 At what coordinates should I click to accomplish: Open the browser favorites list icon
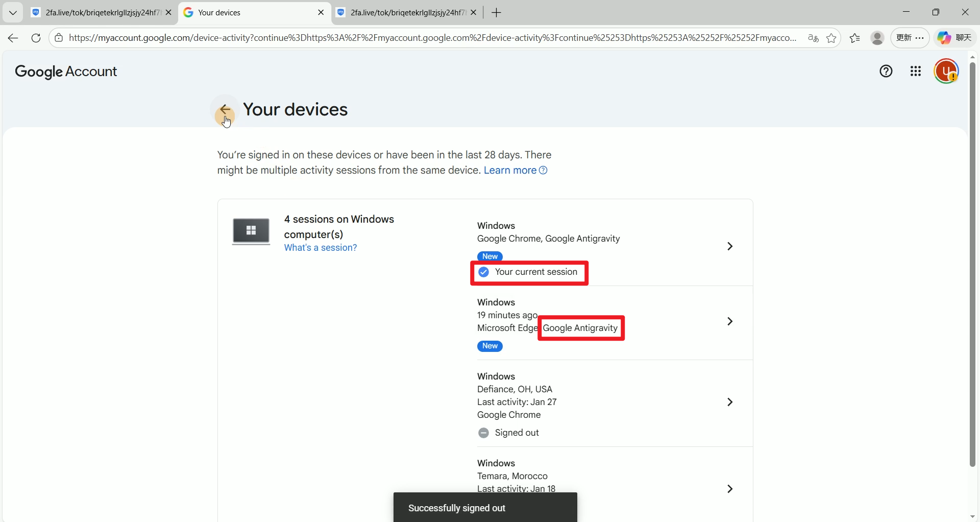pyautogui.click(x=855, y=38)
